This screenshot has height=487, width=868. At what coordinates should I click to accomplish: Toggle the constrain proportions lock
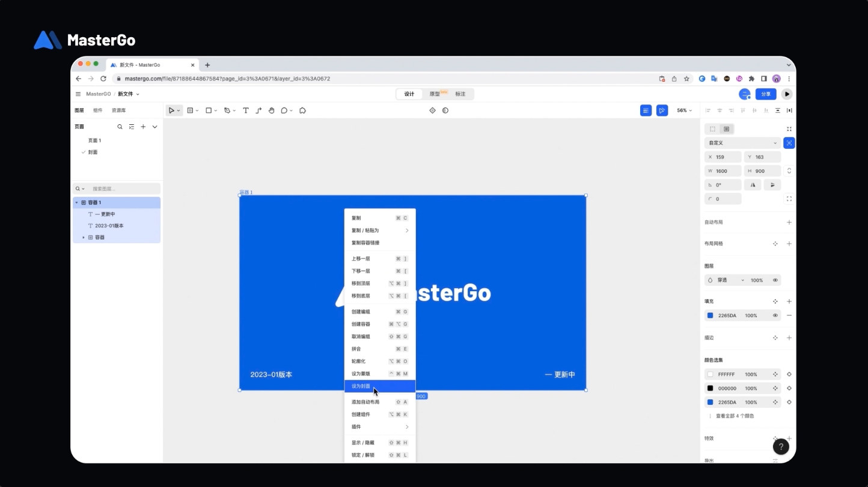click(789, 171)
